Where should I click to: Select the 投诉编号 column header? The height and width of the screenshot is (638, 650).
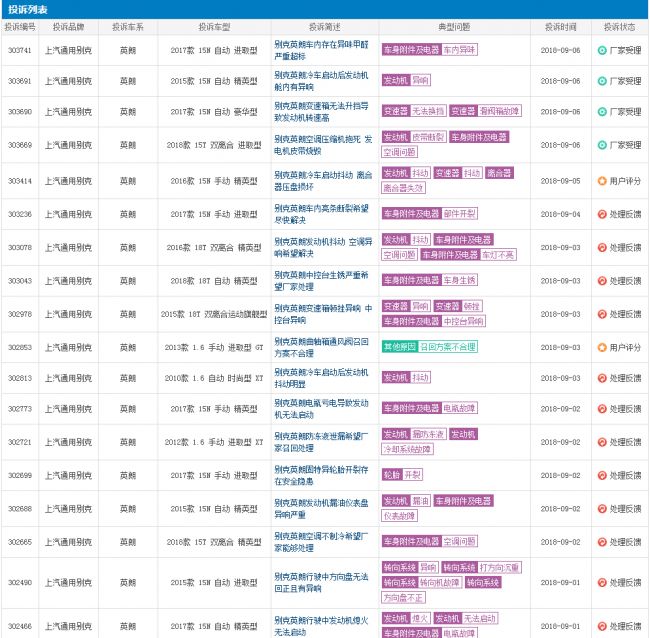pyautogui.click(x=19, y=27)
